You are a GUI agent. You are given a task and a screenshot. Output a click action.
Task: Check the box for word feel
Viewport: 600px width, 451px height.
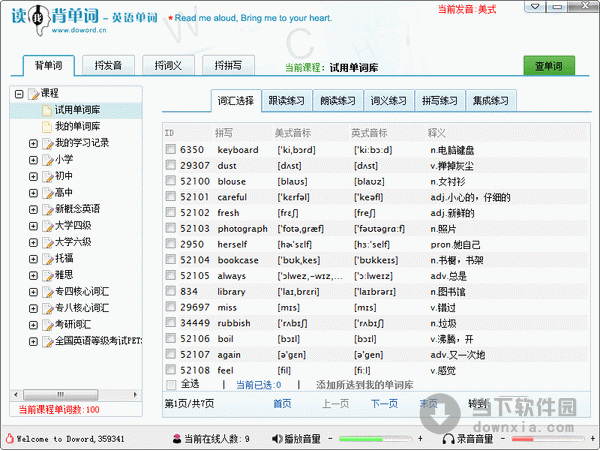coord(171,370)
